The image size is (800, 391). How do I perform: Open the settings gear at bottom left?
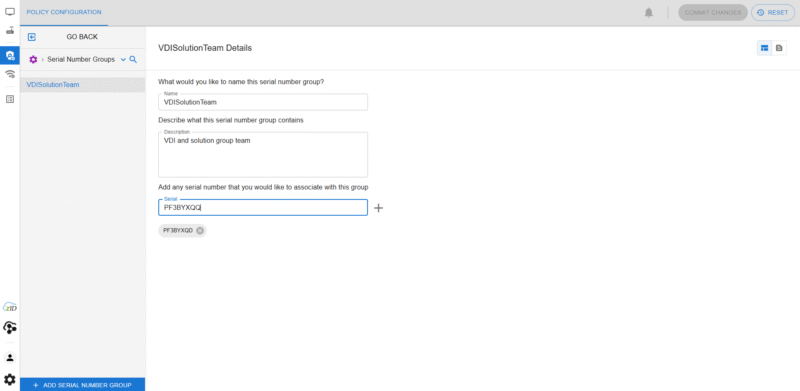[x=10, y=380]
